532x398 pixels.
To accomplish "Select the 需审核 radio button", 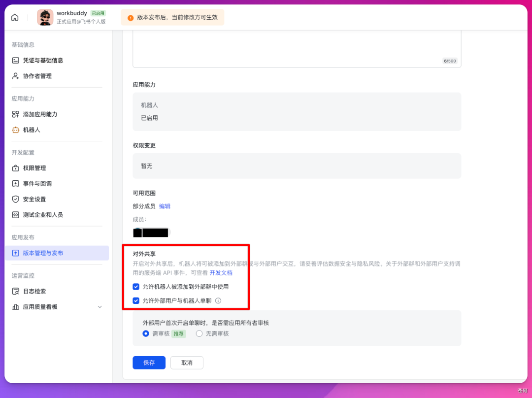I will [x=146, y=333].
